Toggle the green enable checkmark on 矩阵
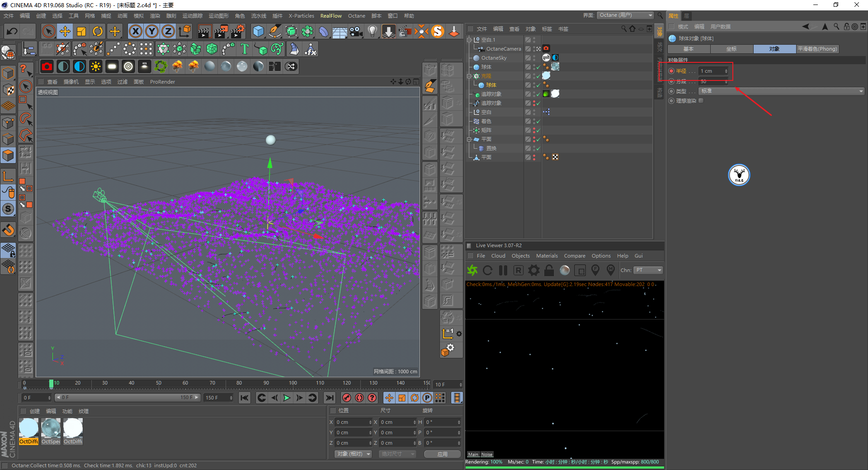868x470 pixels. click(x=538, y=130)
